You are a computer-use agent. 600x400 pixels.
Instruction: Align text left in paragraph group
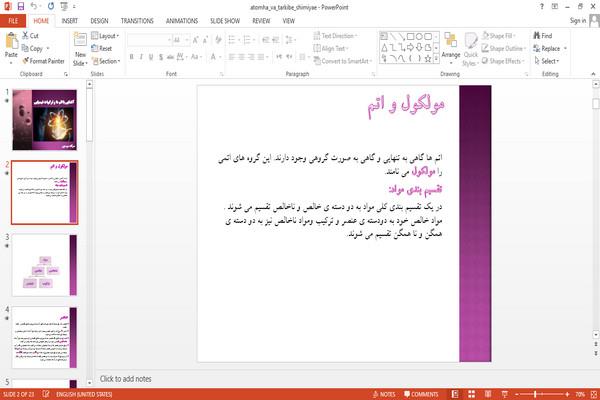point(232,57)
